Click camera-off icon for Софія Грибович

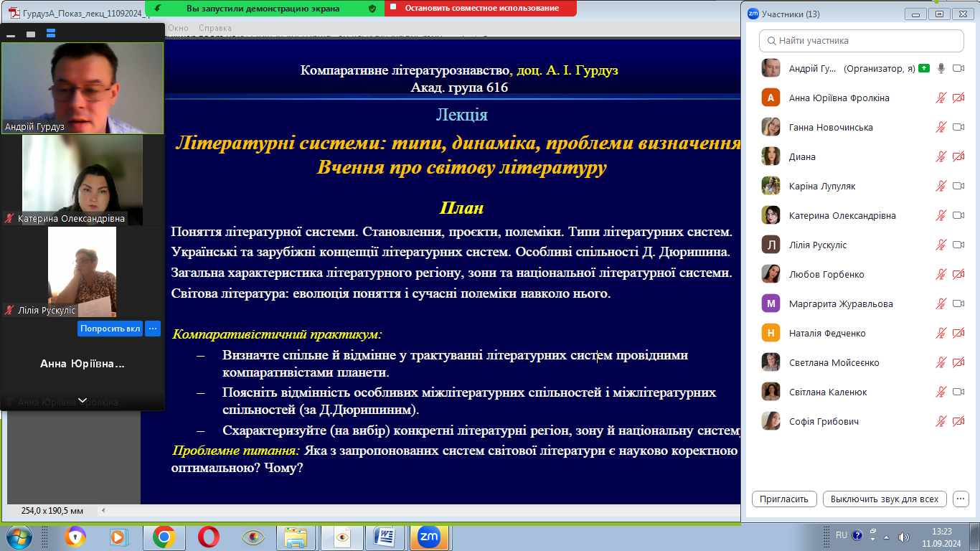tap(958, 421)
